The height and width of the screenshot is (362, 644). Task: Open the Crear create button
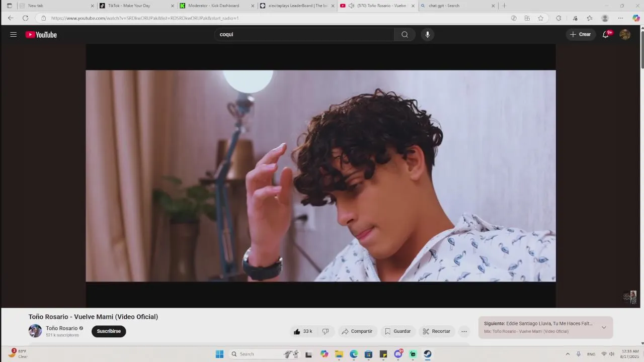coord(581,35)
